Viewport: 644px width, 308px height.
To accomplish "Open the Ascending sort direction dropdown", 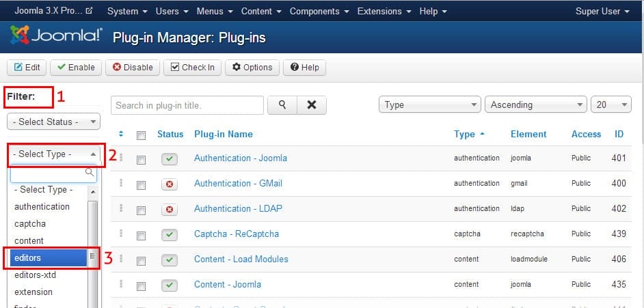I will pyautogui.click(x=535, y=105).
